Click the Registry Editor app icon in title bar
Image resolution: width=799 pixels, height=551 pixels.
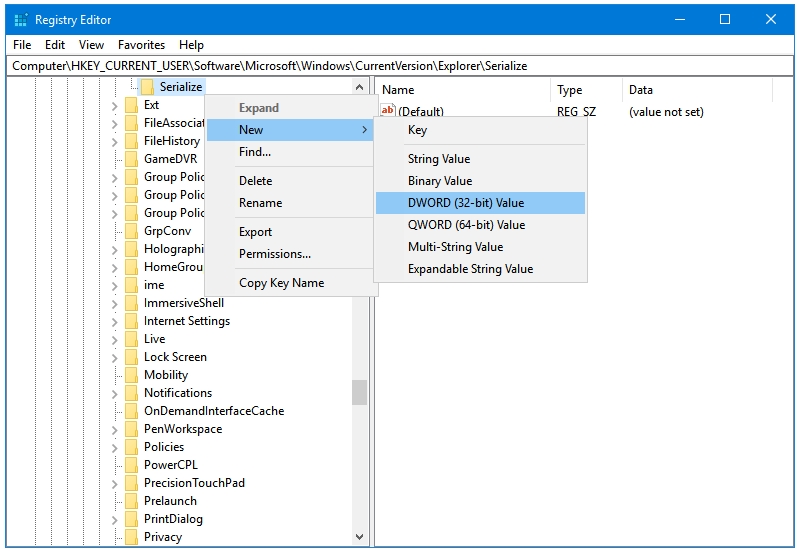[x=21, y=19]
